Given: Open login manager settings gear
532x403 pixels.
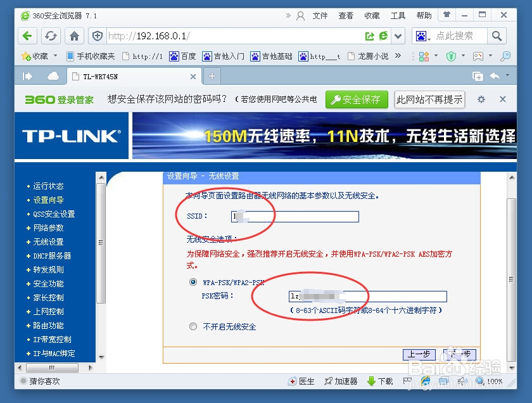Looking at the screenshot, I should pyautogui.click(x=481, y=99).
